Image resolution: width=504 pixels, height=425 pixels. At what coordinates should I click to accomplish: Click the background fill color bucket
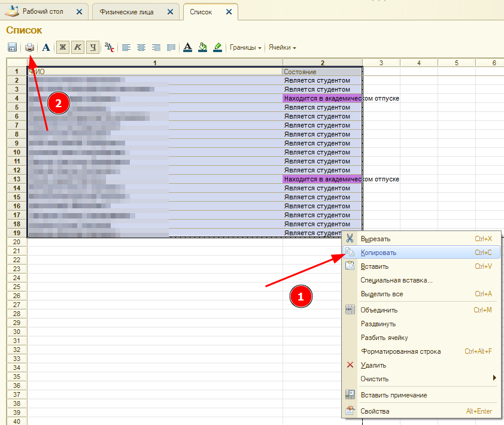pyautogui.click(x=202, y=47)
